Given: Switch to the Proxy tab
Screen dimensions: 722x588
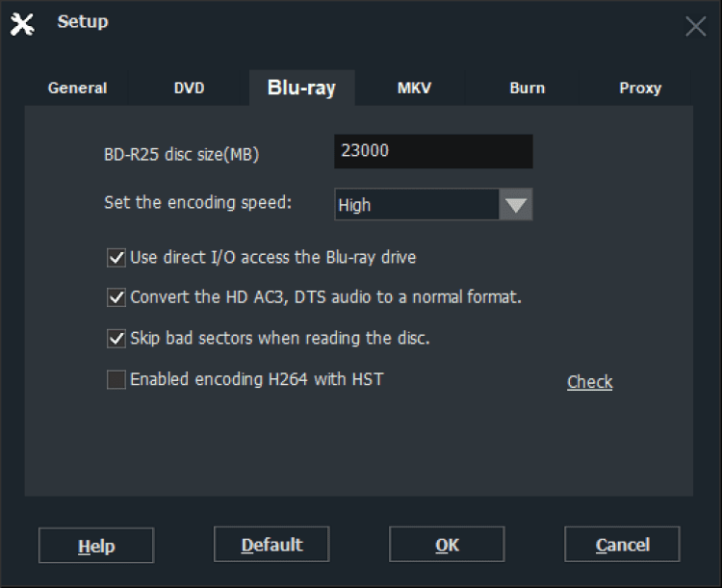Looking at the screenshot, I should [640, 88].
